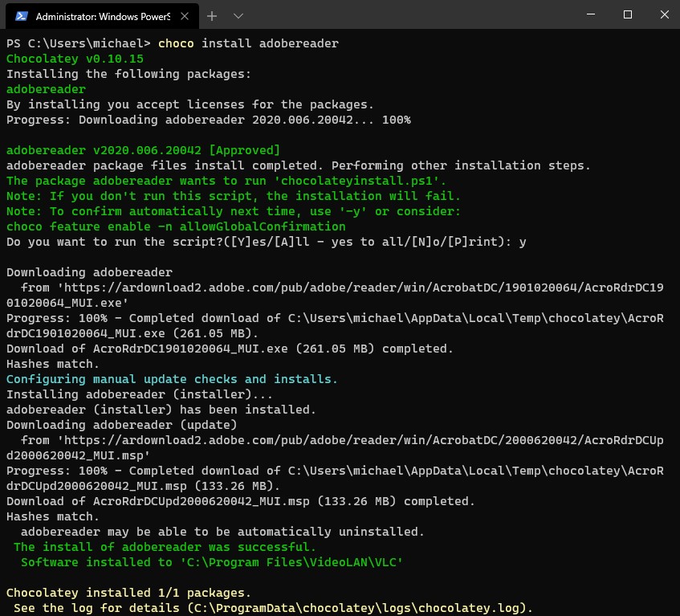Screen dimensions: 680x616
Task: Minimize the Windows Terminal window
Action: click(x=591, y=14)
